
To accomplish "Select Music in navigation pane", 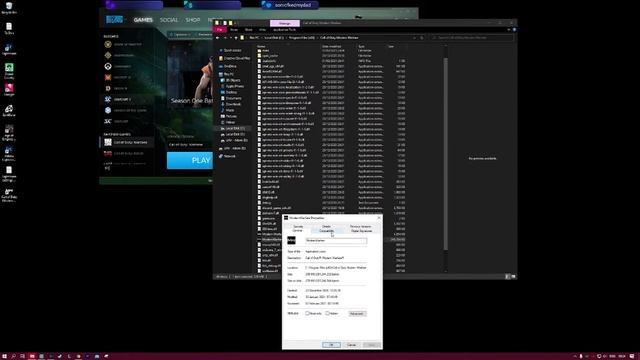I will (229, 110).
